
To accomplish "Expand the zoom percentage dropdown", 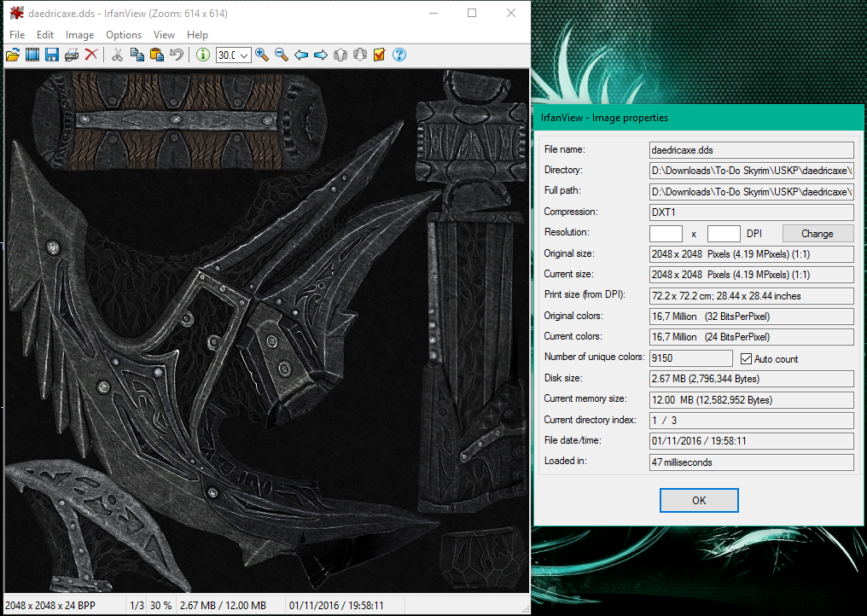I will pos(244,55).
